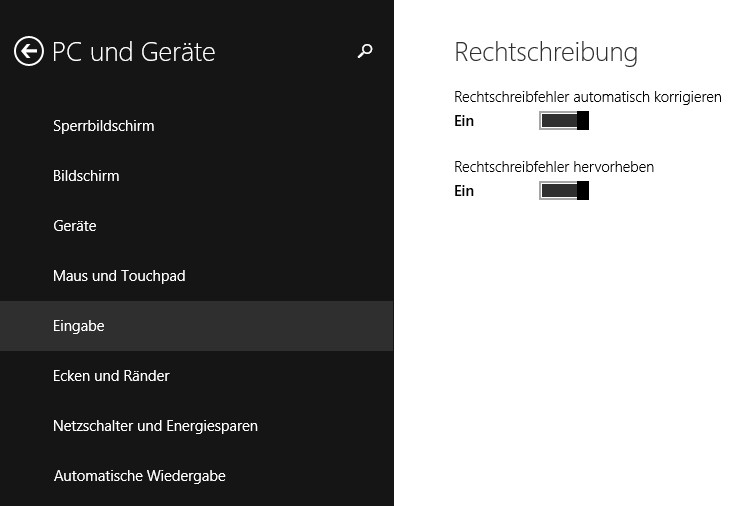Viewport: 732px width, 506px height.
Task: Click the black knob of hervorheben switch
Action: [583, 190]
